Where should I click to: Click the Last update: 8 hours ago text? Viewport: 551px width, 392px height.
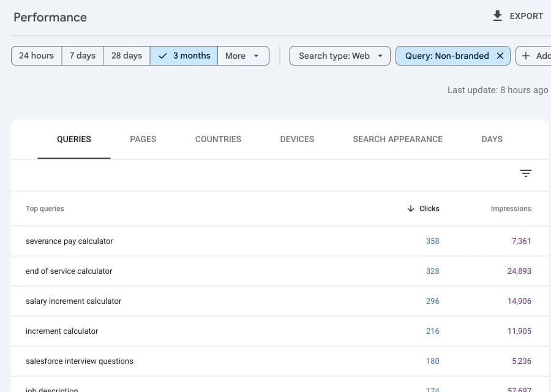point(498,91)
